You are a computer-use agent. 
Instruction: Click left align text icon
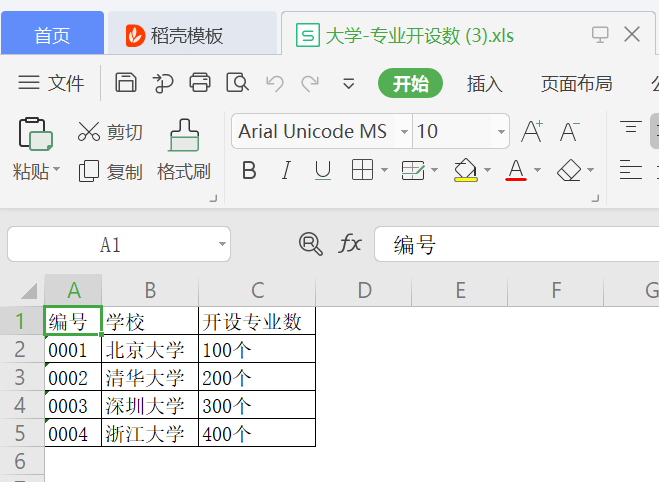pyautogui.click(x=631, y=170)
